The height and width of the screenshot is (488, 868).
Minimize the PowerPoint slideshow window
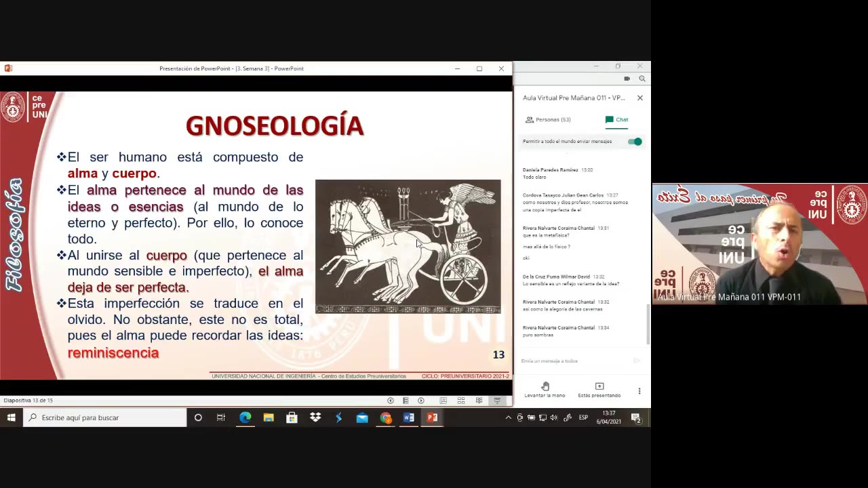click(457, 68)
